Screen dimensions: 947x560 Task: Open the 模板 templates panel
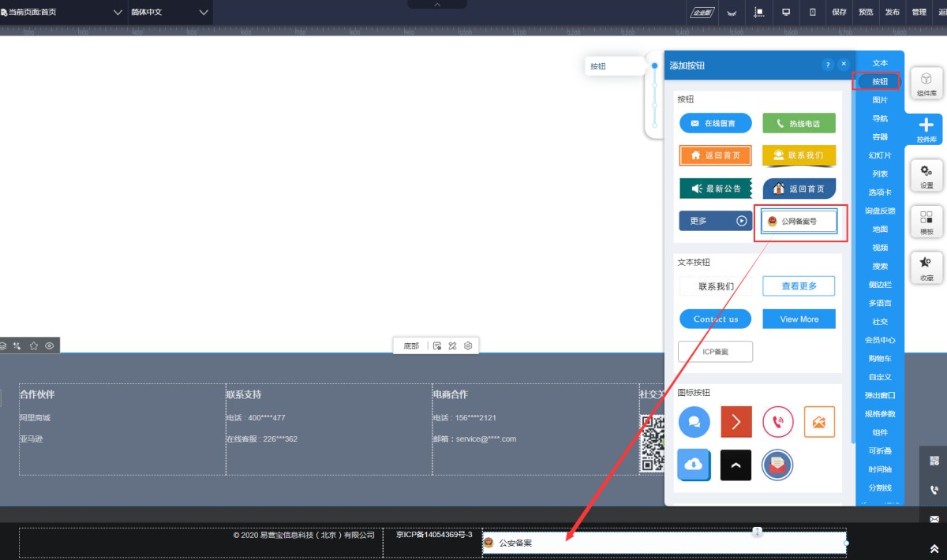pyautogui.click(x=926, y=222)
